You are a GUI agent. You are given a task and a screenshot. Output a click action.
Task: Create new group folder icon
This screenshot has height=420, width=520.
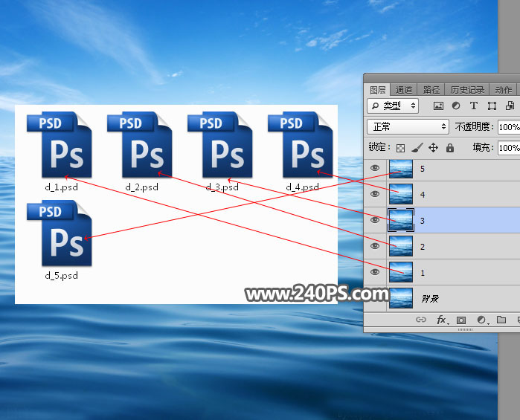pyautogui.click(x=501, y=320)
